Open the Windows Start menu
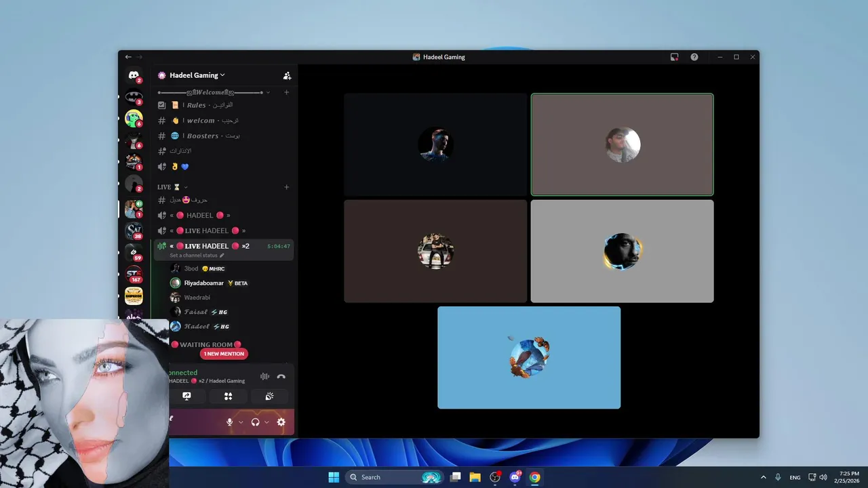The width and height of the screenshot is (868, 488). (x=334, y=477)
